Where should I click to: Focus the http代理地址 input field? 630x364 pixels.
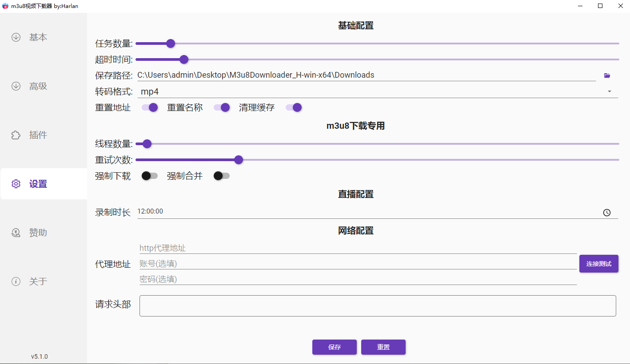(x=358, y=248)
